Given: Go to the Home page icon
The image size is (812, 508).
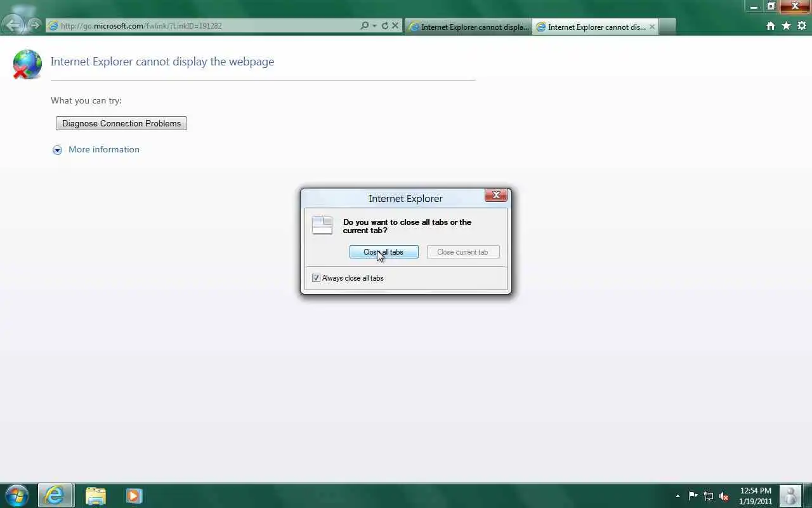Looking at the screenshot, I should point(771,26).
